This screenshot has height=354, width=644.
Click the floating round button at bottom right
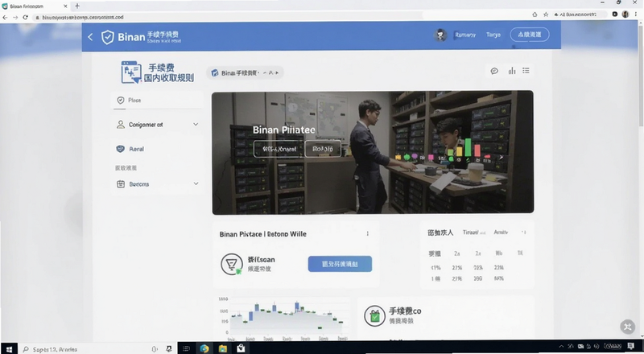click(x=628, y=327)
